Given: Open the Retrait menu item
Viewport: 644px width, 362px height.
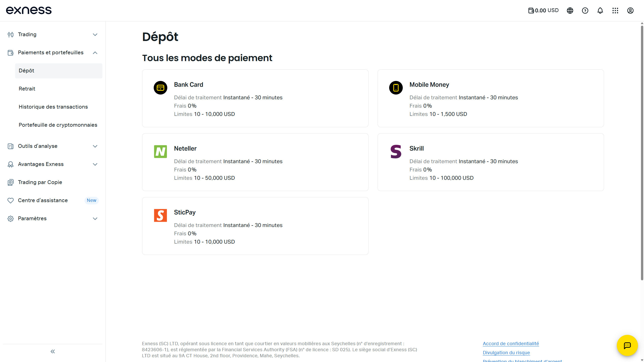Looking at the screenshot, I should tap(59, 89).
